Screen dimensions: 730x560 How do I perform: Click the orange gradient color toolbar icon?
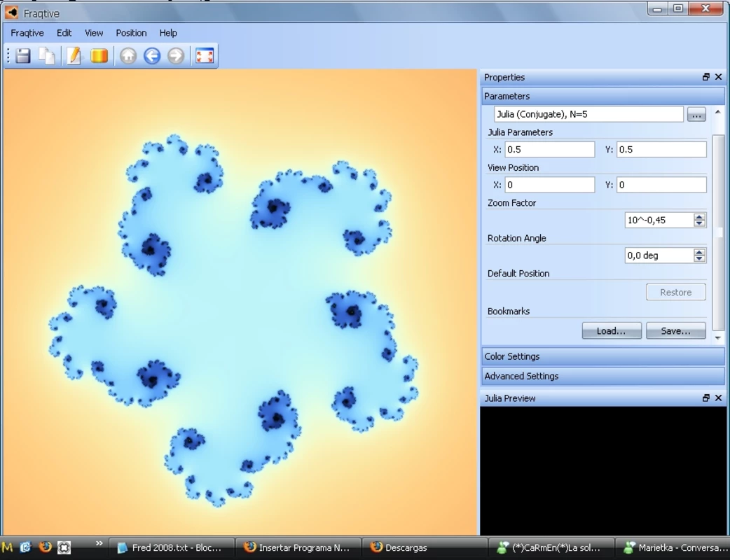click(x=99, y=56)
